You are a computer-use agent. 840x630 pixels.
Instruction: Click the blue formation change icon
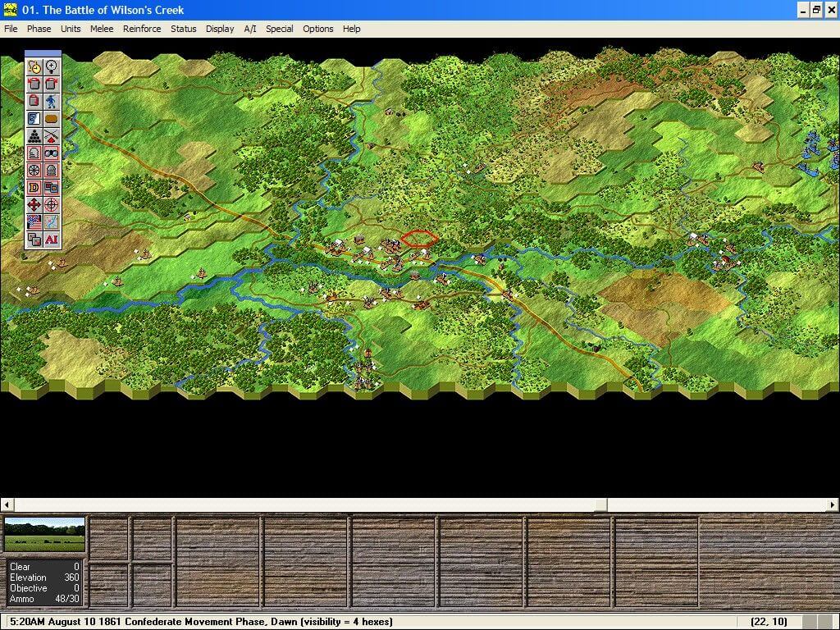[34, 118]
